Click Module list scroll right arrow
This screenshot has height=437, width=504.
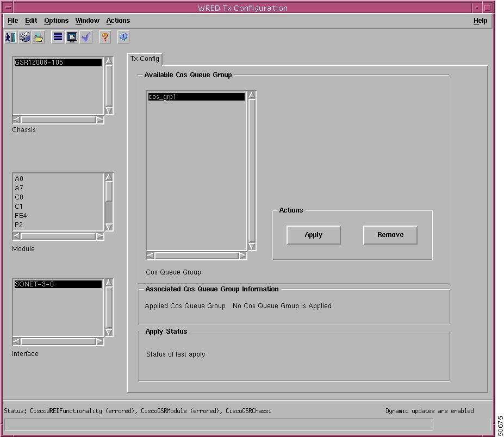point(99,236)
